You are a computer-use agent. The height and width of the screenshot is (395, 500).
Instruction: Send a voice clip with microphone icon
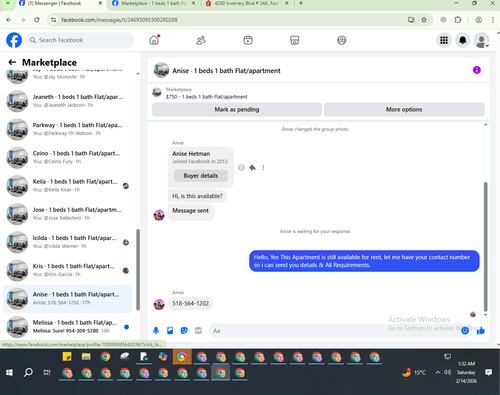156,330
